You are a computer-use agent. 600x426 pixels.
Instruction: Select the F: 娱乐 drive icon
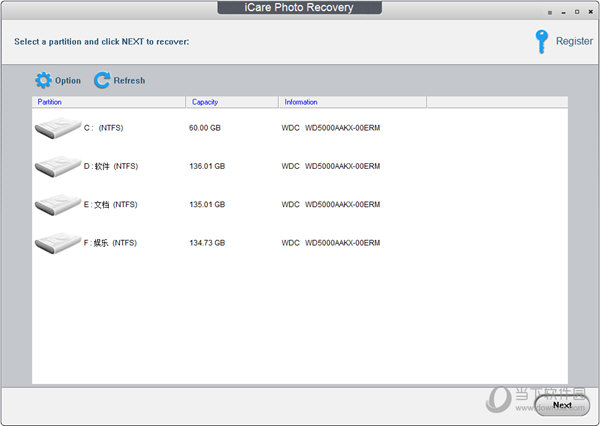pyautogui.click(x=58, y=243)
